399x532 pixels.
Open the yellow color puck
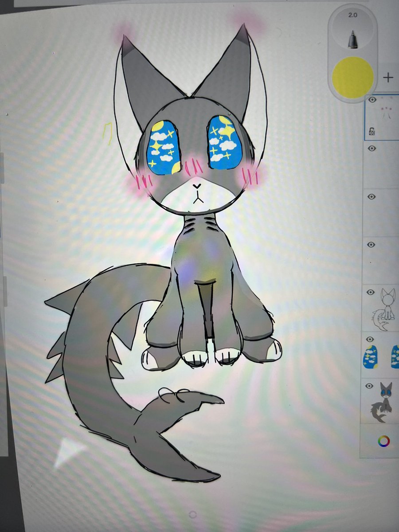[x=353, y=77]
